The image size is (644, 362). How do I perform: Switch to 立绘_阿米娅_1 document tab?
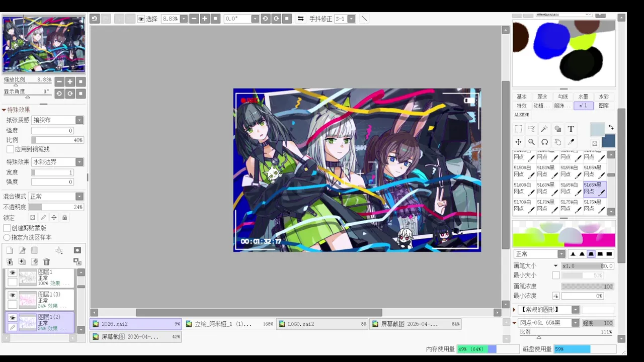pos(229,324)
